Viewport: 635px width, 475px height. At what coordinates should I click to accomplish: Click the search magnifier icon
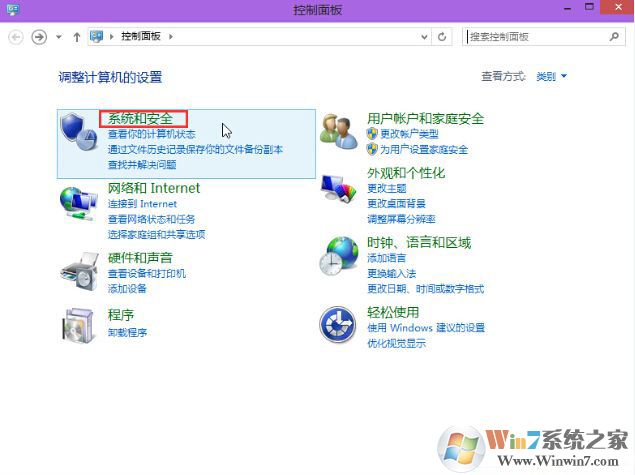tap(614, 36)
